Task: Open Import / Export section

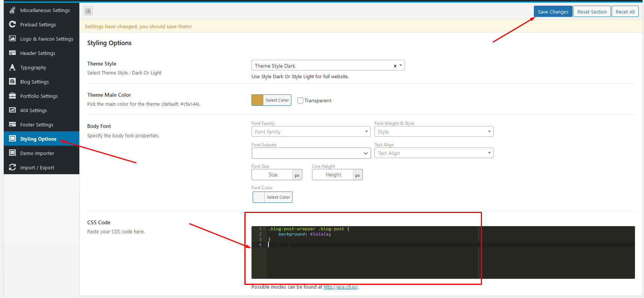Action: 41,167
